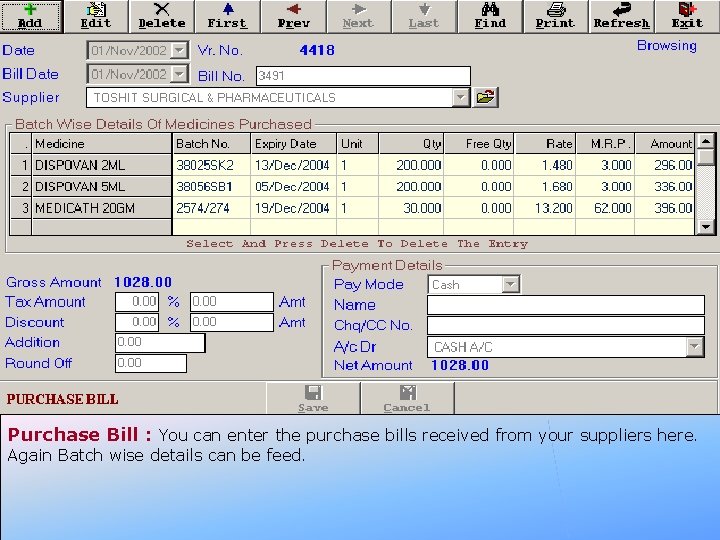Viewport: 720px width, 540px height.
Task: Expand the A/c Dr dropdown
Action: click(x=695, y=347)
